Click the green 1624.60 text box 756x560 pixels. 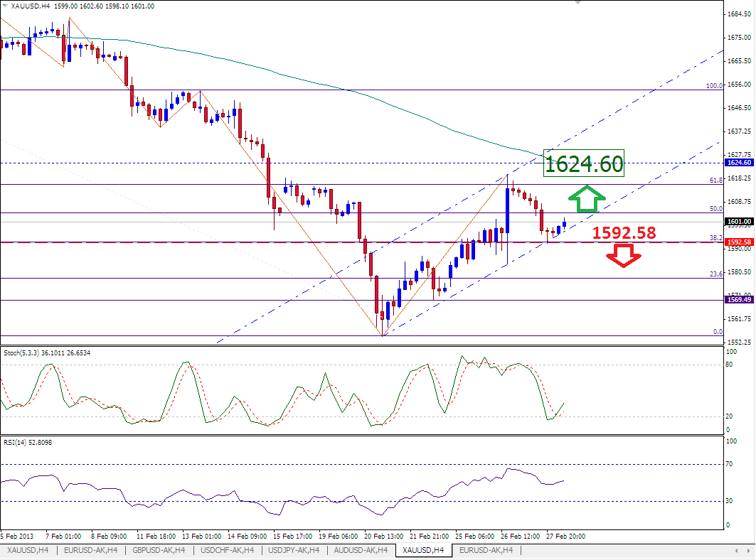point(583,164)
